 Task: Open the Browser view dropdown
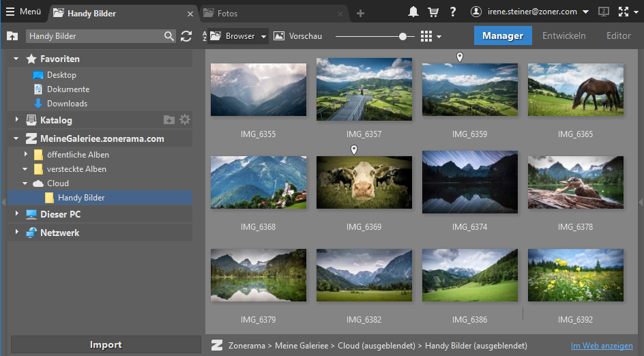[x=263, y=37]
